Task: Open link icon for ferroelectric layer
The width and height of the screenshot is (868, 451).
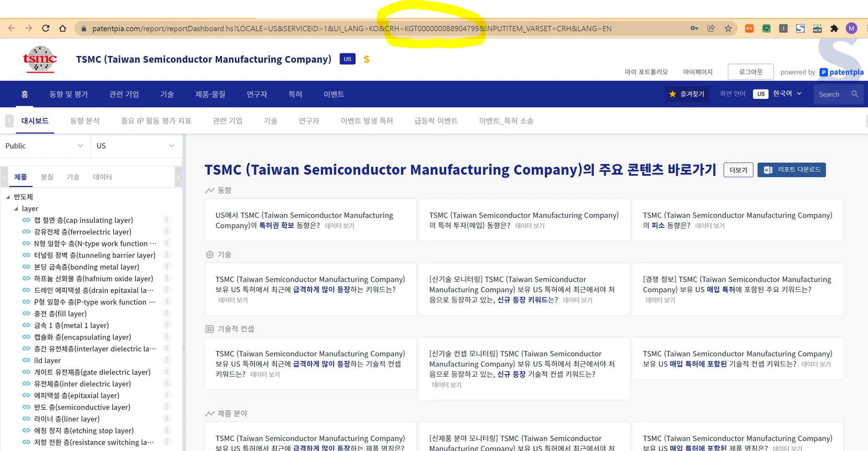Action: [x=26, y=232]
